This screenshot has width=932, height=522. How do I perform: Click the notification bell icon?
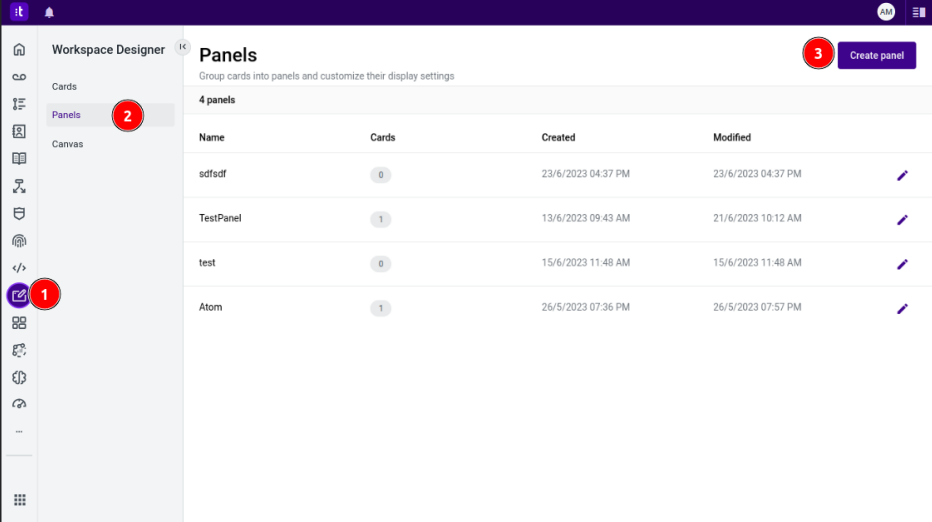49,12
